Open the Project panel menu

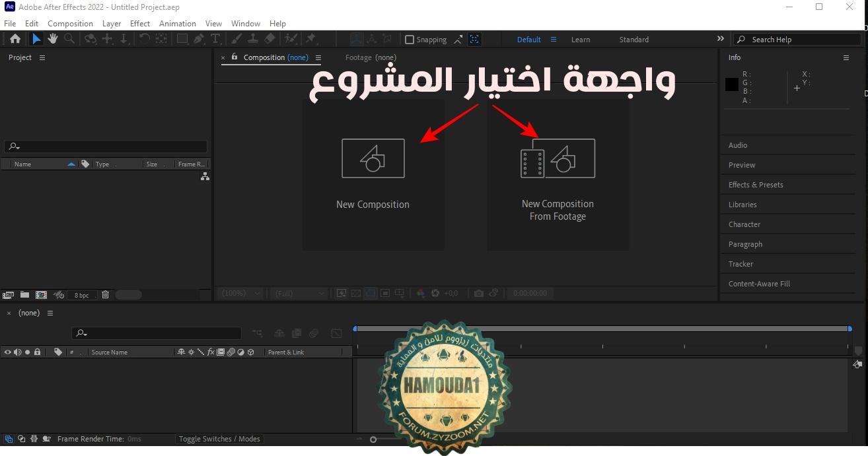pyautogui.click(x=42, y=57)
